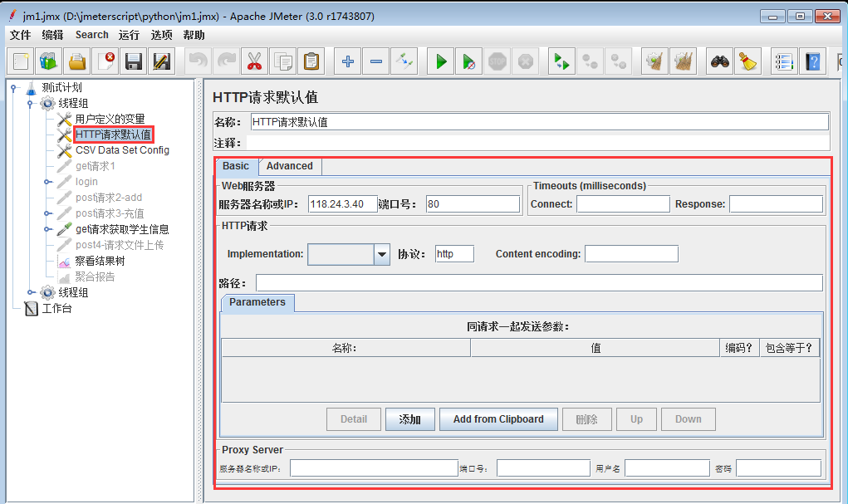Start the test with green play icon
848x504 pixels.
coord(441,61)
